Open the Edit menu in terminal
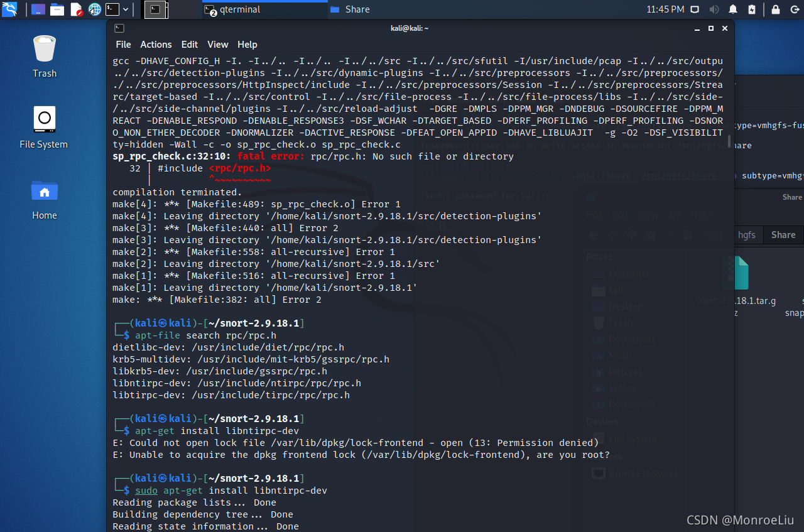804x532 pixels. click(x=190, y=45)
